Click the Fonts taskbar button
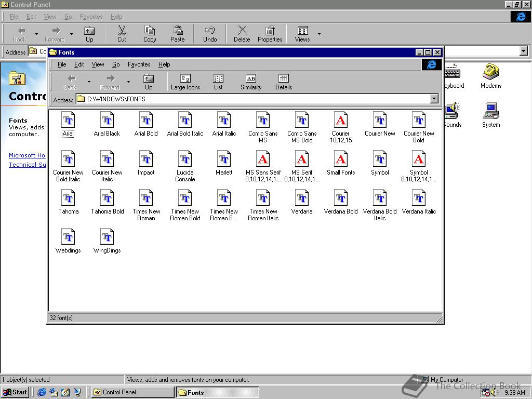The image size is (532, 399). pos(218,392)
